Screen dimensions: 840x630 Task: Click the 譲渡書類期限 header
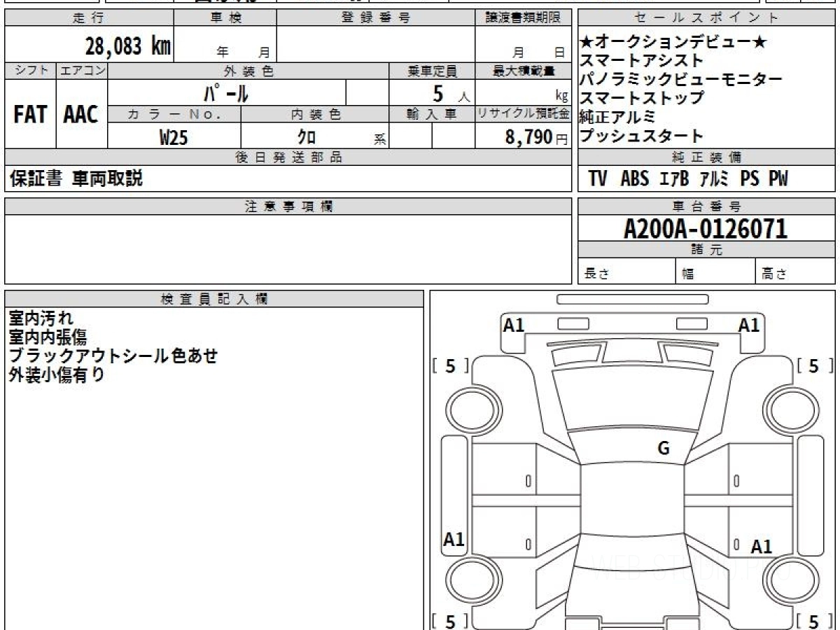(x=524, y=18)
